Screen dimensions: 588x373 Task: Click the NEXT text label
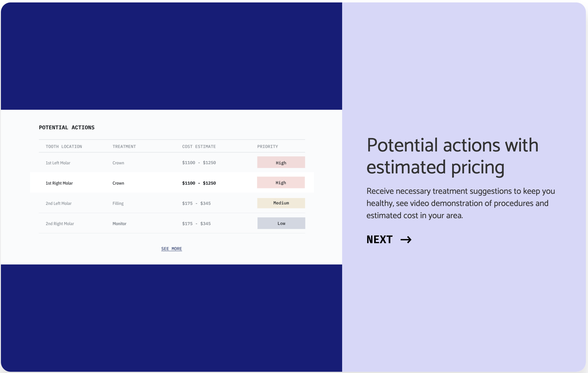(380, 240)
